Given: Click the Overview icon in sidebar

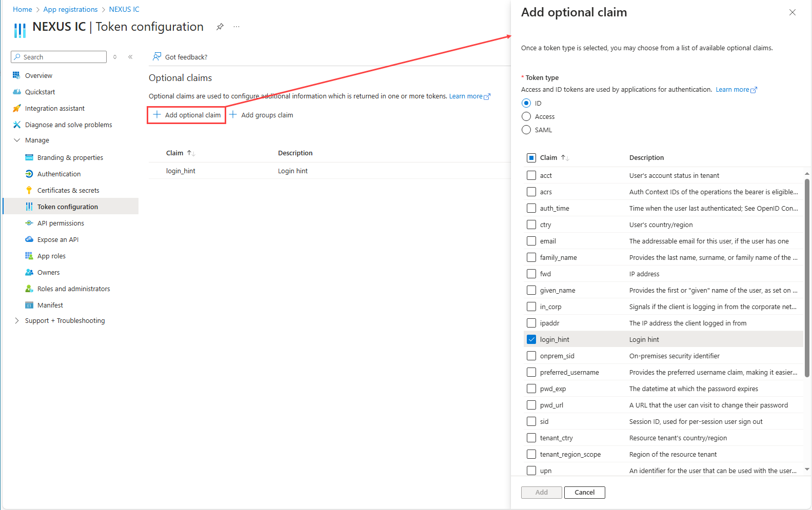Looking at the screenshot, I should [16, 75].
